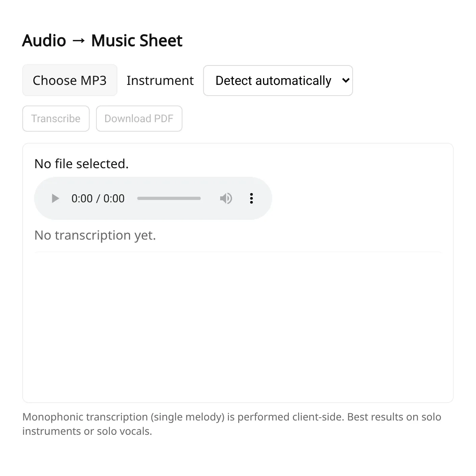
Task: Click the No file selected status text
Action: point(82,163)
